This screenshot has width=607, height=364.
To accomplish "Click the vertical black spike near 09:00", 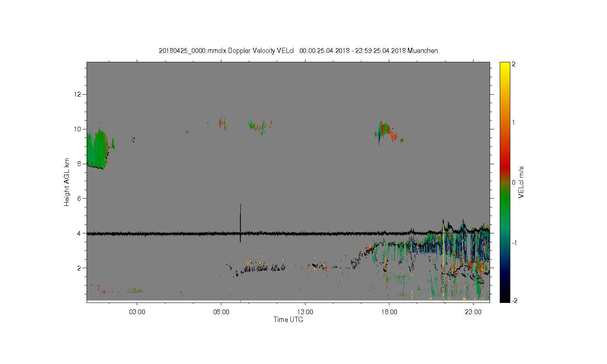I will 240,222.
